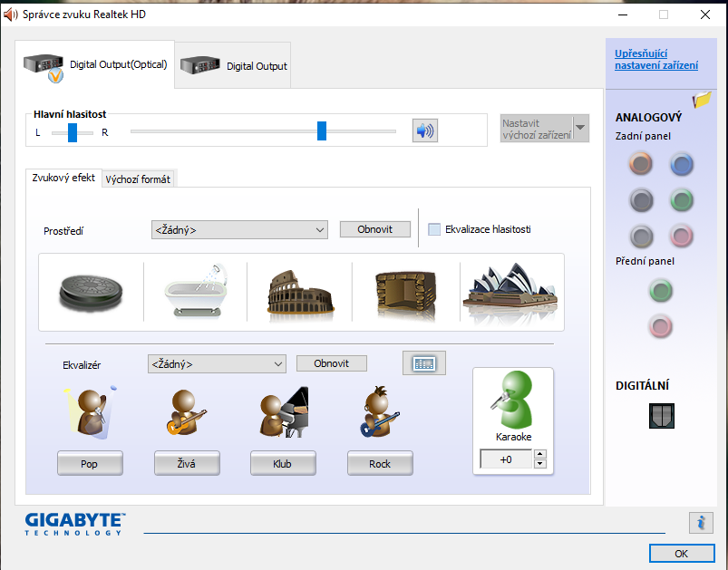728x570 pixels.
Task: Close the Realtek HD window
Action: coord(705,14)
